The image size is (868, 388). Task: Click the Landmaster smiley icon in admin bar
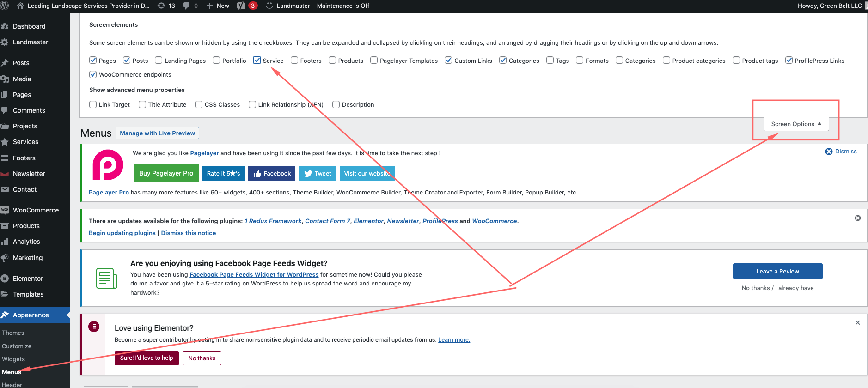(269, 6)
